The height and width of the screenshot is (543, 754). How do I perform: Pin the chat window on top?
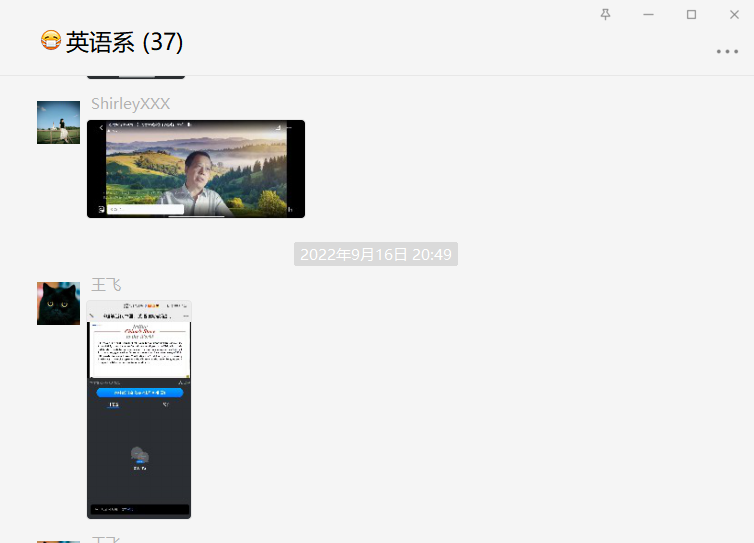coord(605,14)
